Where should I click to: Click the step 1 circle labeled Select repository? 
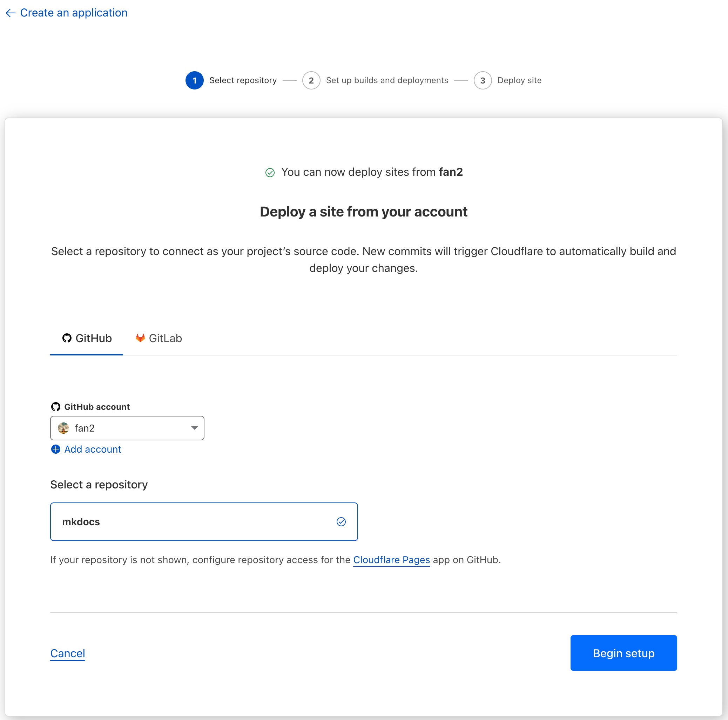click(x=194, y=80)
